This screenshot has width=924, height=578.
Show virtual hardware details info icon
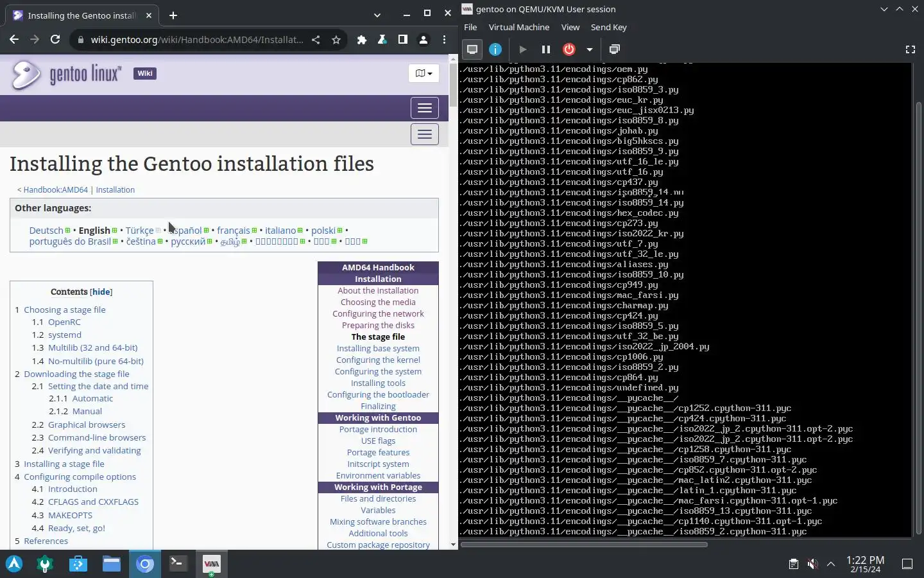point(495,49)
